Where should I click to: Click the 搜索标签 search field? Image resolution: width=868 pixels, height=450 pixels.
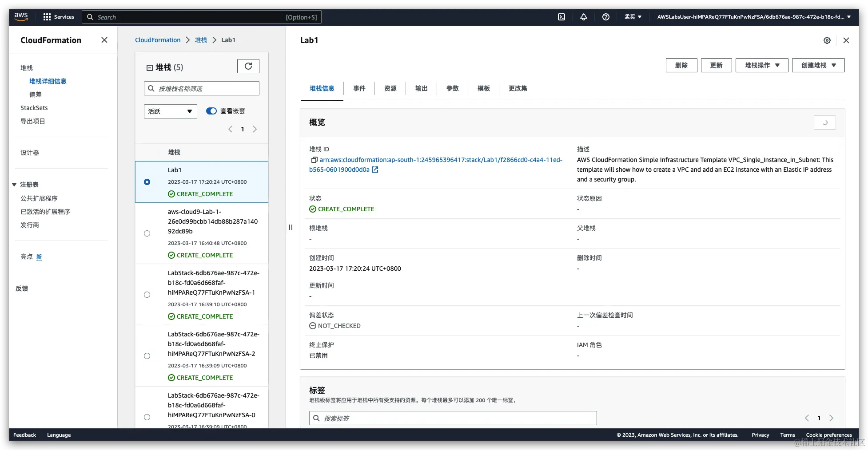click(x=453, y=418)
